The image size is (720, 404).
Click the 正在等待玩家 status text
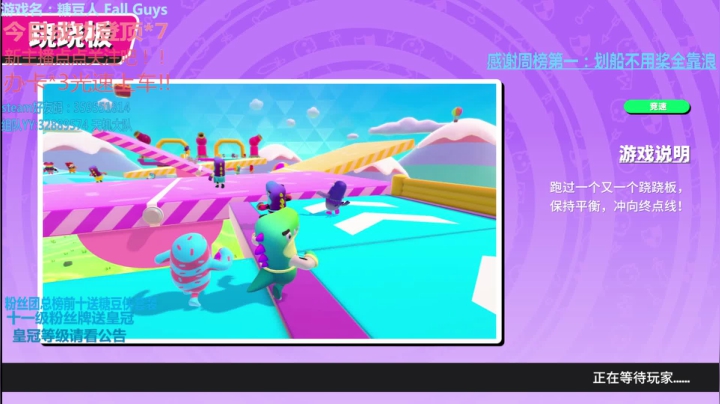click(641, 378)
